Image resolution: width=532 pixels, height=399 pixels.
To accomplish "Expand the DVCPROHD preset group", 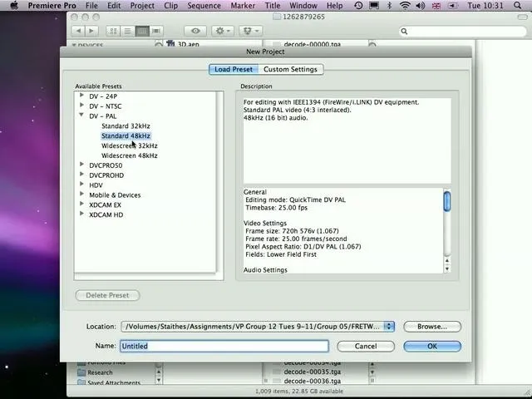I will 81,175.
